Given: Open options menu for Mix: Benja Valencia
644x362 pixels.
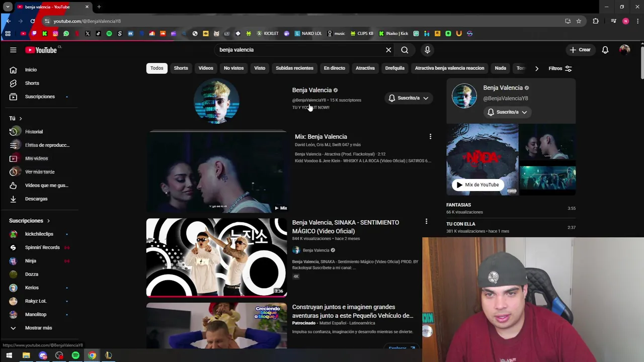Looking at the screenshot, I should (430, 137).
